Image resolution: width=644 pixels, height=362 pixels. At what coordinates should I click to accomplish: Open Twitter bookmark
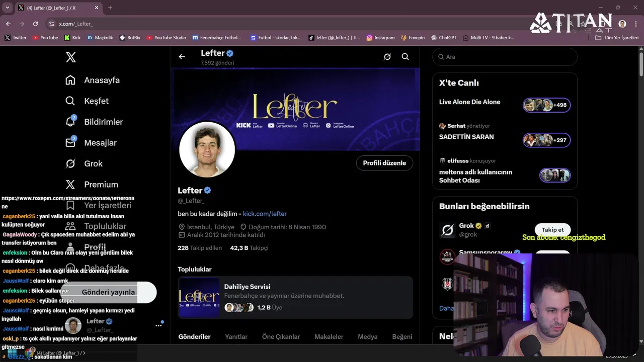[x=16, y=38]
